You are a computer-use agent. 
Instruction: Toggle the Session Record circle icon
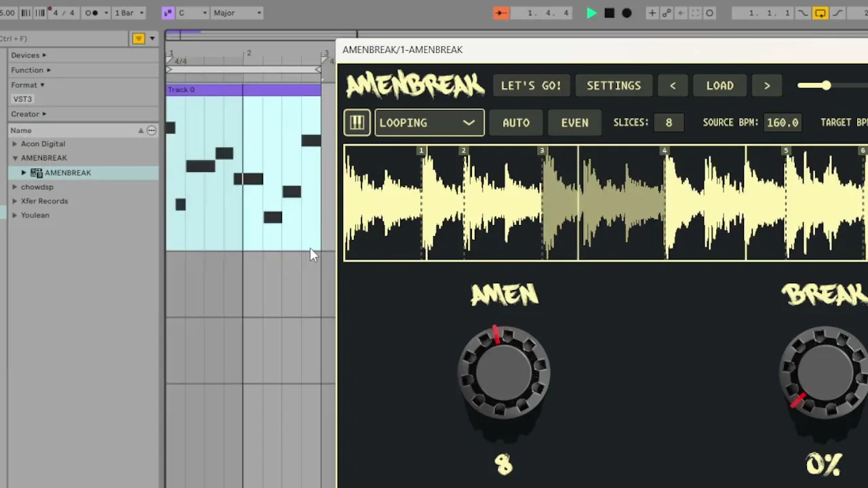pos(710,13)
